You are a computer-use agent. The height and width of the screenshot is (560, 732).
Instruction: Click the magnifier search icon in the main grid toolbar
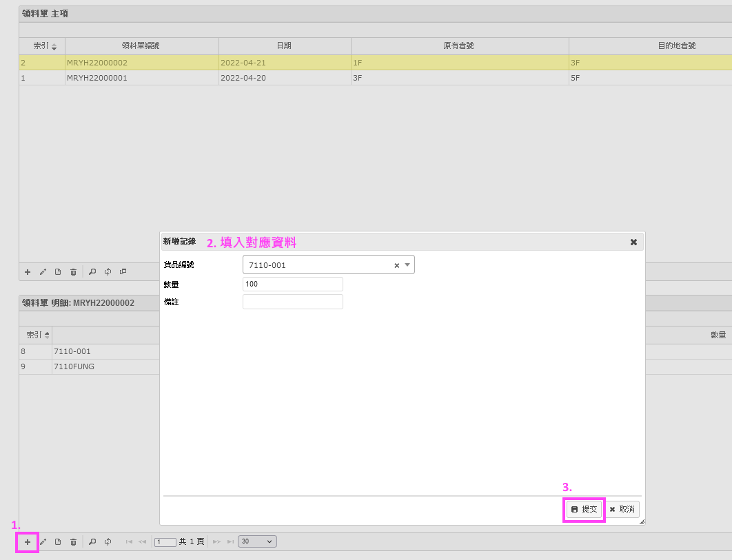[92, 272]
